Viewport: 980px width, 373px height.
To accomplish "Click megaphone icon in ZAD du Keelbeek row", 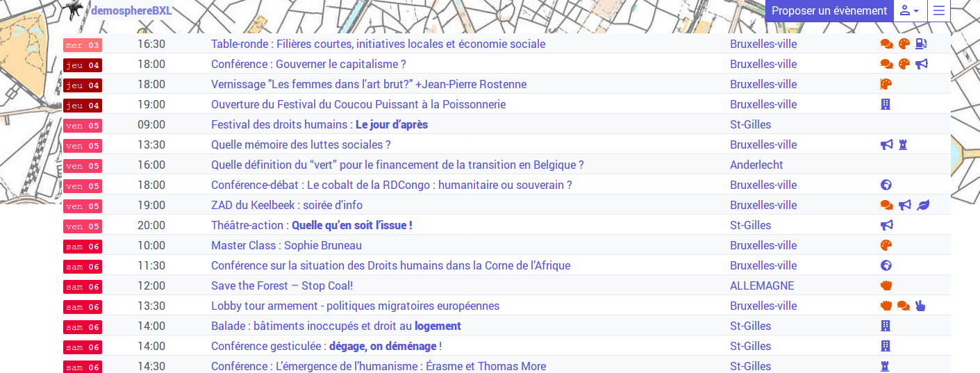I will 904,205.
